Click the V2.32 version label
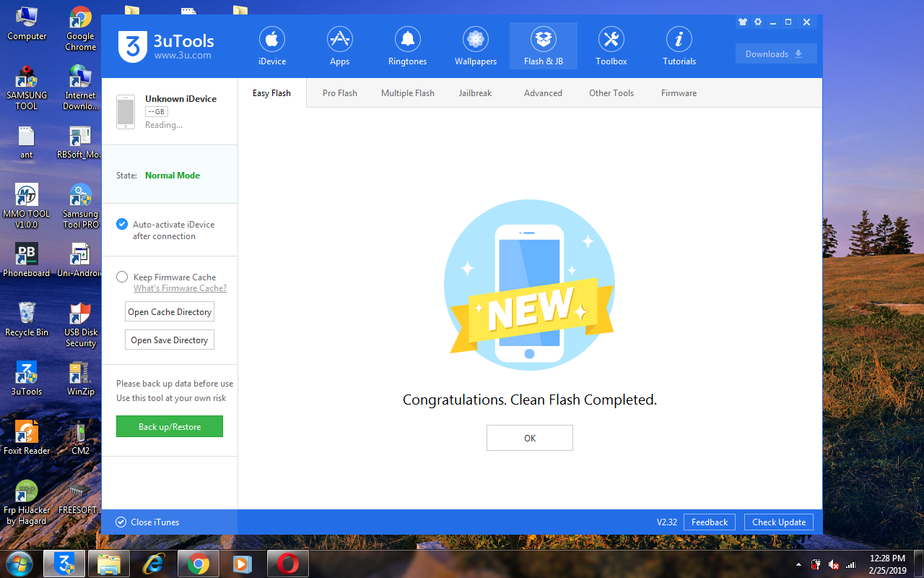This screenshot has width=924, height=578. tap(667, 522)
